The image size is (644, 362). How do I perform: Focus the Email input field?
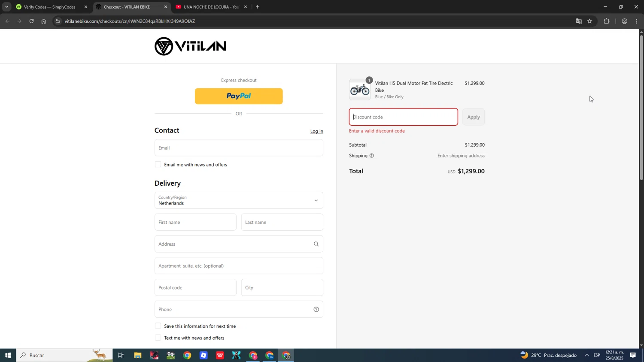click(x=239, y=148)
